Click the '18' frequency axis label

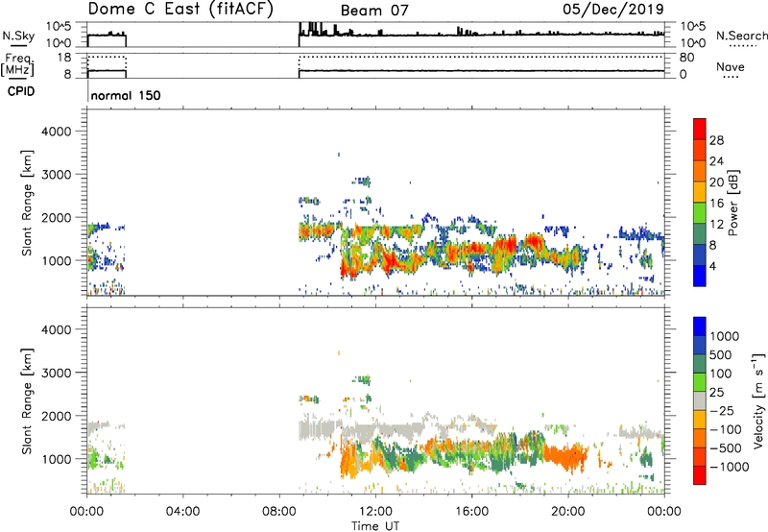(64, 58)
